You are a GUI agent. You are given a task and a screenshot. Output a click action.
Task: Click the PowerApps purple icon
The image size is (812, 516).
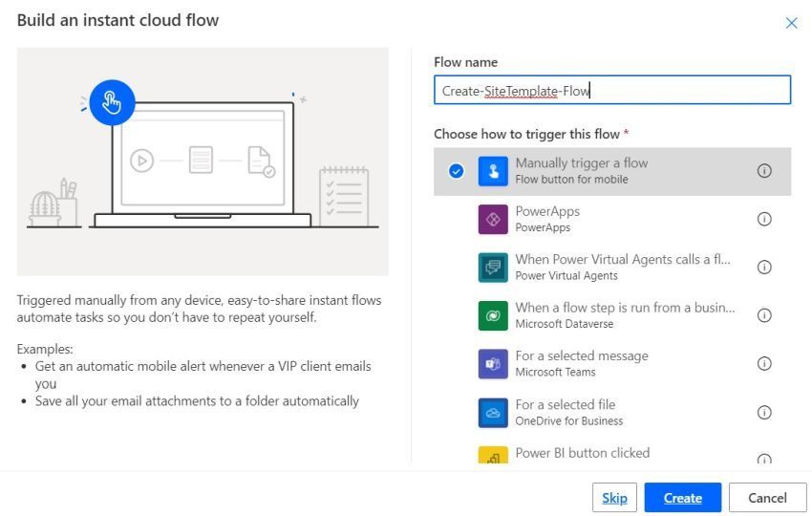coord(493,219)
